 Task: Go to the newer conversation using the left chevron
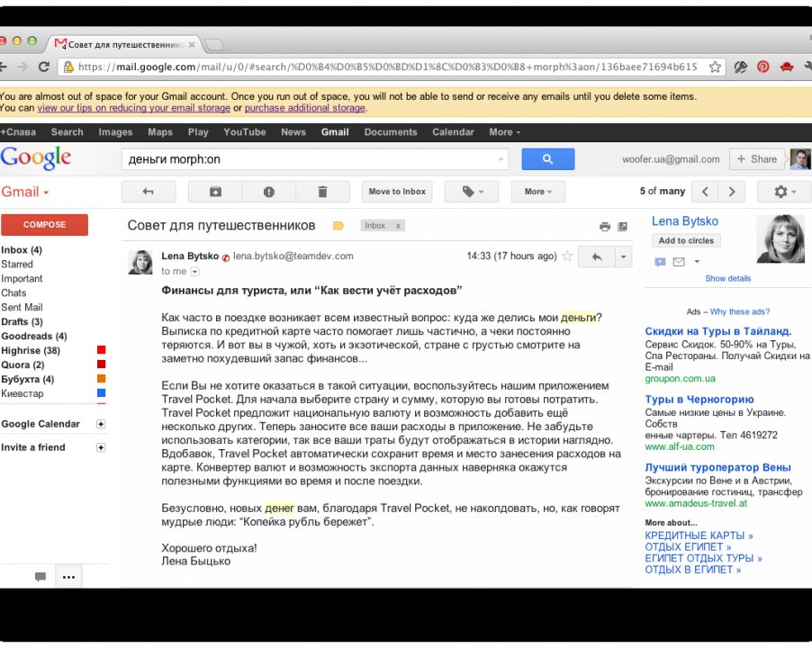(705, 192)
